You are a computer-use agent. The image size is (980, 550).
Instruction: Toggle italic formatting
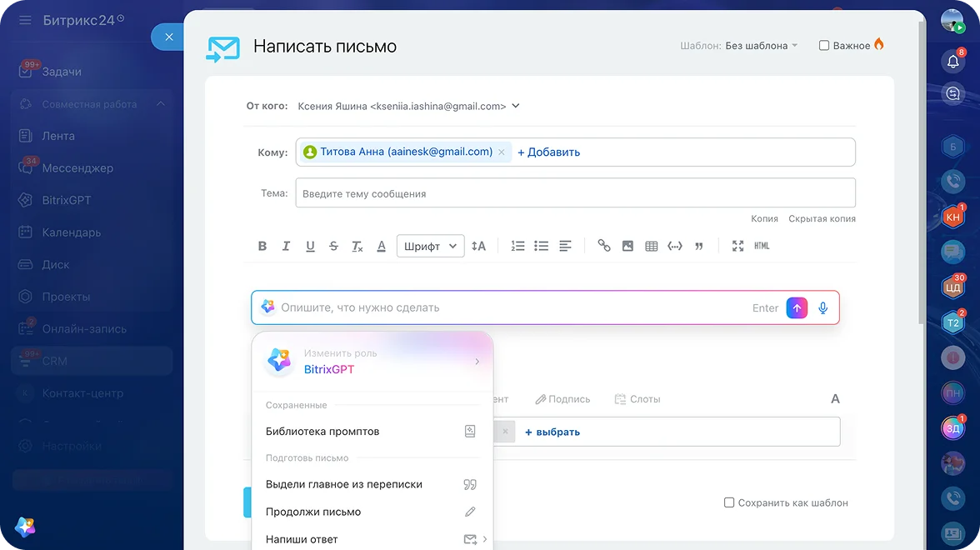coord(287,247)
